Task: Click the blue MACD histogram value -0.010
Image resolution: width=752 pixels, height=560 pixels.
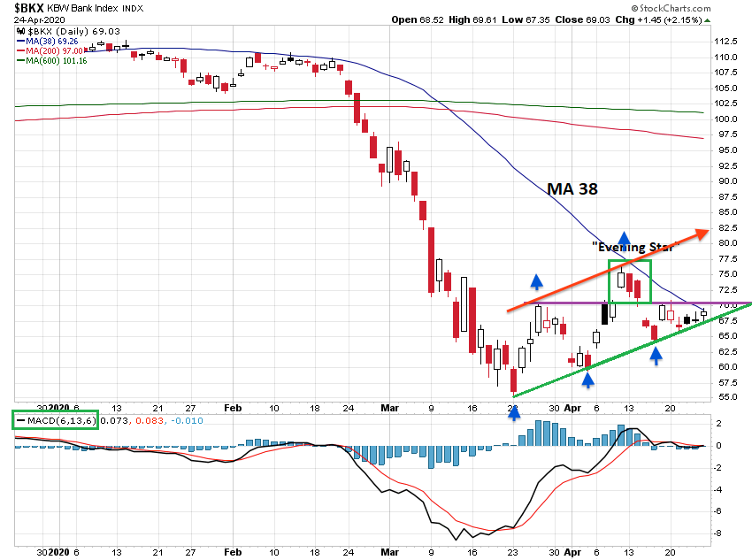Action: point(187,420)
